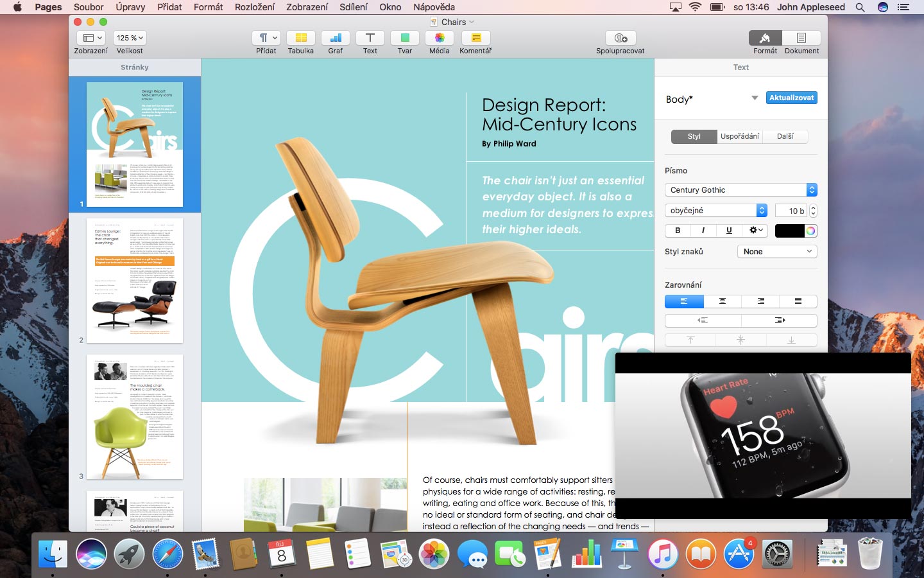This screenshot has height=578, width=924.
Task: Enable center text alignment
Action: coord(723,301)
